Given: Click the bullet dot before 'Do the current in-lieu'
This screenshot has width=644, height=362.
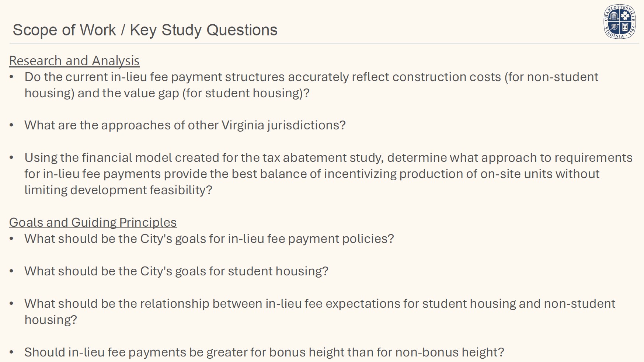Looking at the screenshot, I should tap(12, 77).
